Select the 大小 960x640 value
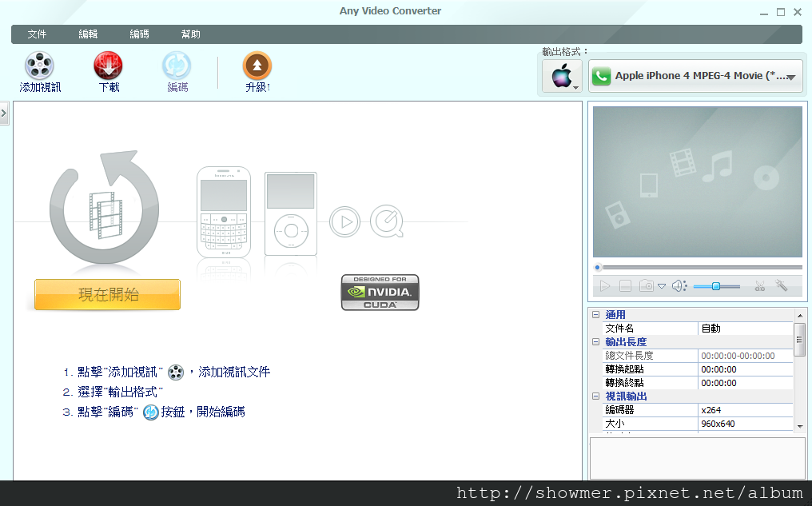 tap(745, 423)
